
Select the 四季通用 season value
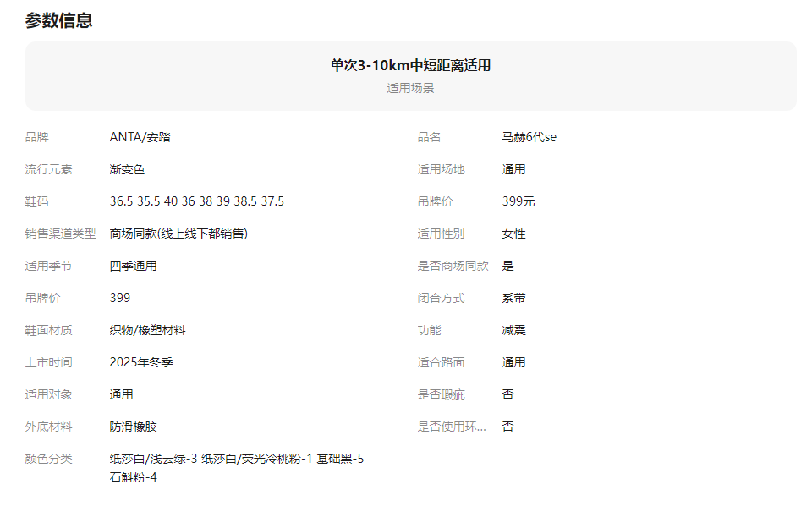(x=133, y=266)
